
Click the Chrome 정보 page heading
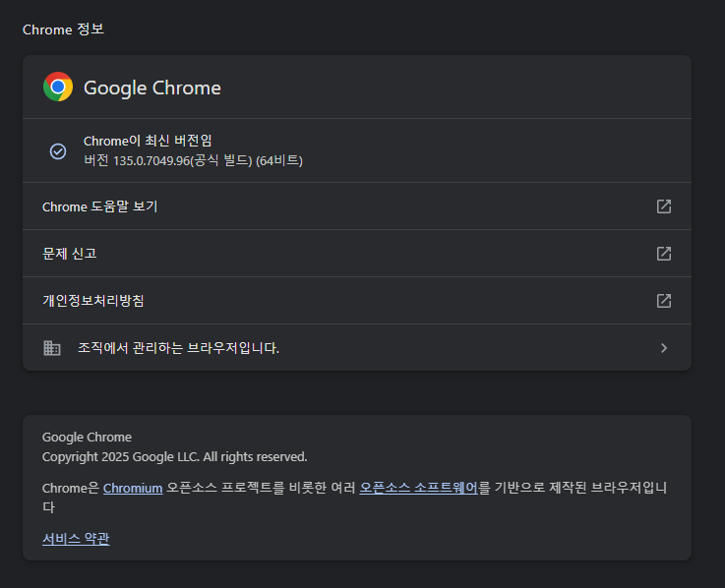click(63, 29)
